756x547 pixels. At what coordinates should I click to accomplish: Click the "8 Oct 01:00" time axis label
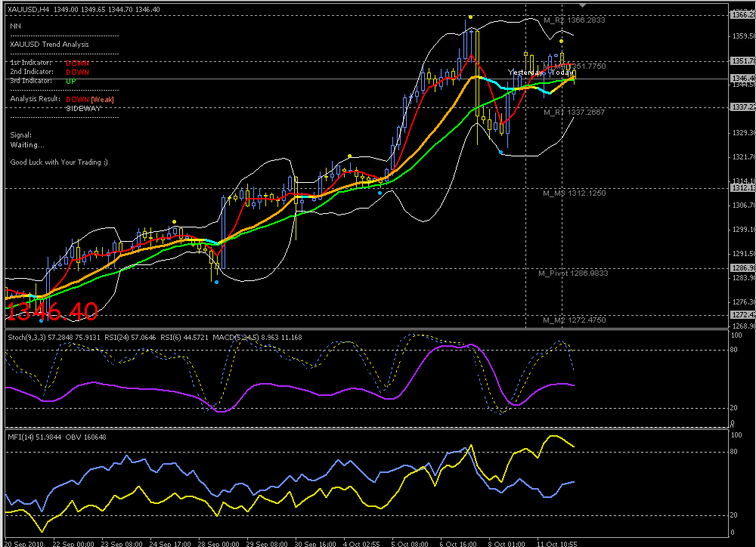pyautogui.click(x=507, y=544)
